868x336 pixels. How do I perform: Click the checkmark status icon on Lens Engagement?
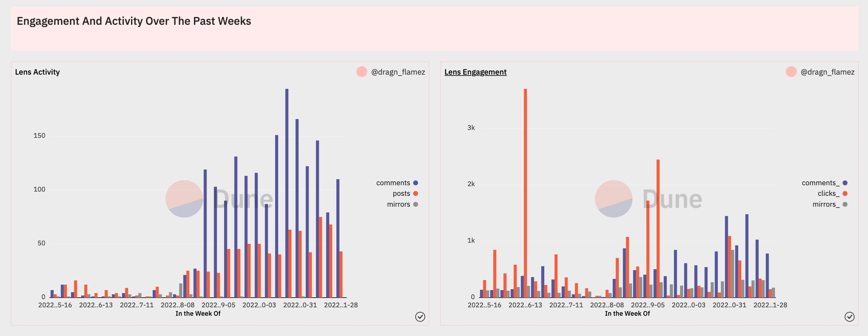(x=849, y=317)
